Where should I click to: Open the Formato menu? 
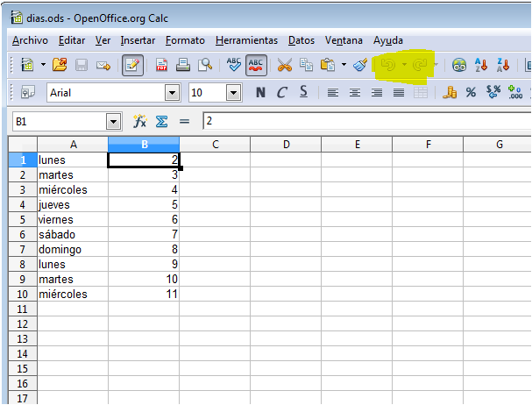point(185,40)
